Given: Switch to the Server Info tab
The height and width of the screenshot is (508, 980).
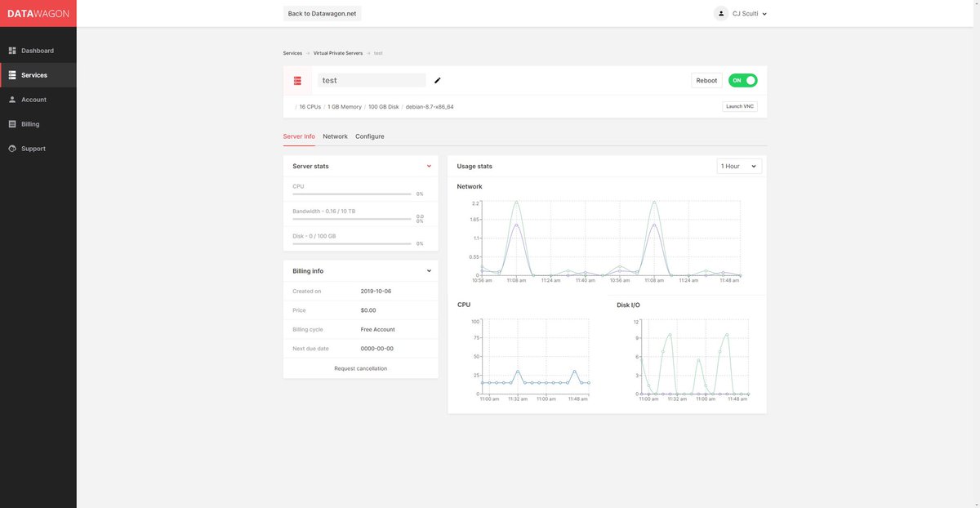Looking at the screenshot, I should tap(299, 136).
